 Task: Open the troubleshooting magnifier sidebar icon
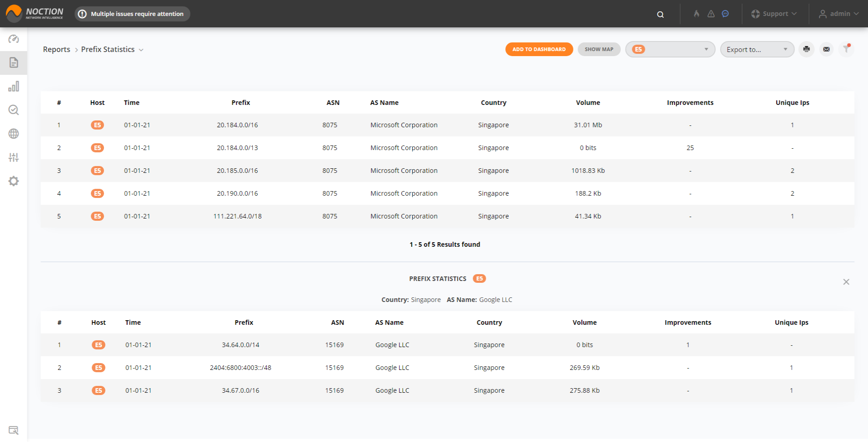point(14,110)
